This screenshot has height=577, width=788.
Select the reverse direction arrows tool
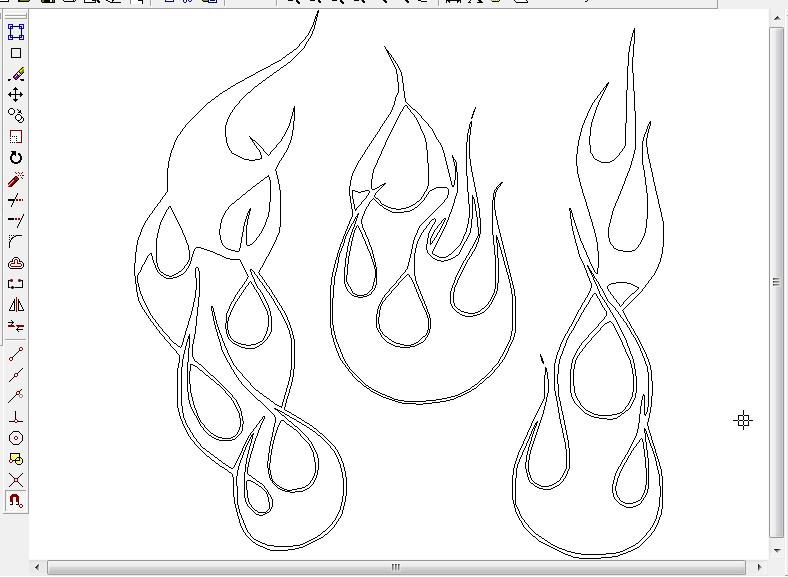16,326
